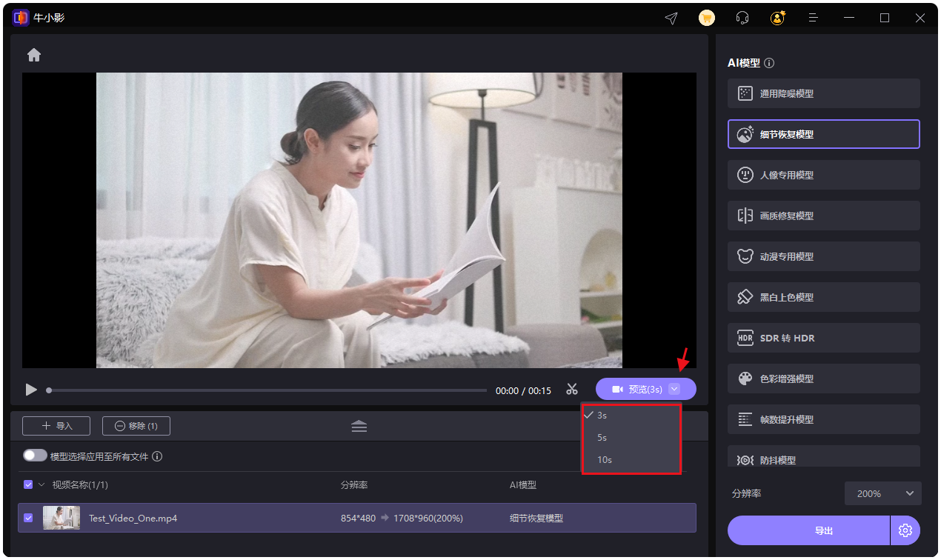Image resolution: width=941 pixels, height=560 pixels.
Task: Open the preview duration dropdown arrow
Action: pyautogui.click(x=674, y=389)
